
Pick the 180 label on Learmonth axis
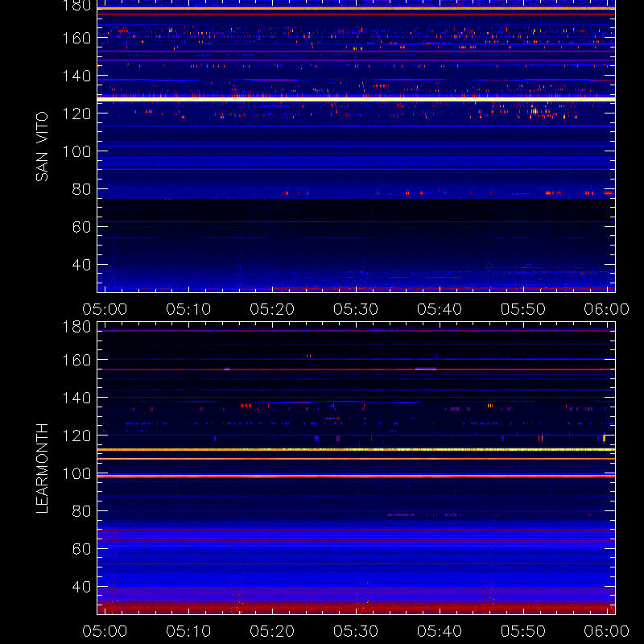[x=76, y=327]
